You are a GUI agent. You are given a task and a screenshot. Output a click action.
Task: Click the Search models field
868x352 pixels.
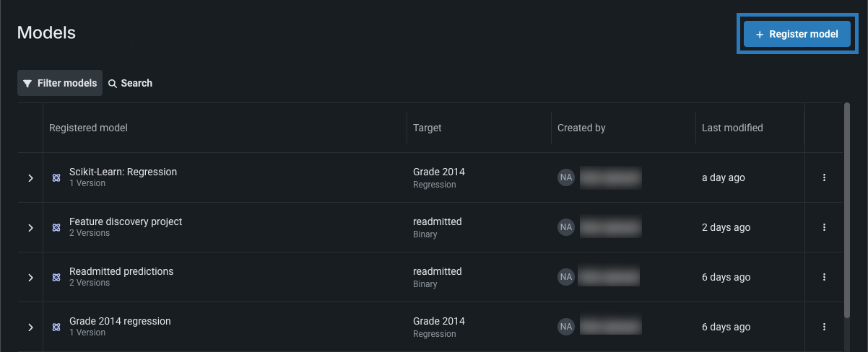131,83
